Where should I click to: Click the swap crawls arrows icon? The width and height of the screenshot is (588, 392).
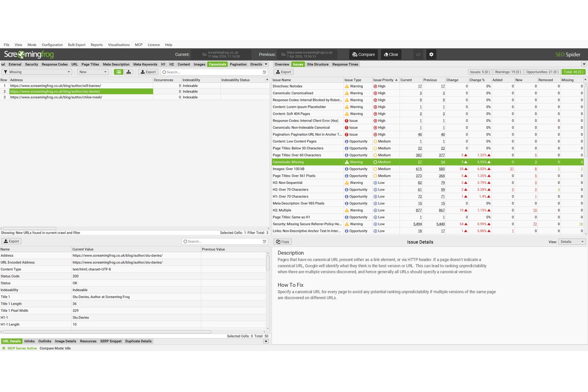click(x=418, y=54)
